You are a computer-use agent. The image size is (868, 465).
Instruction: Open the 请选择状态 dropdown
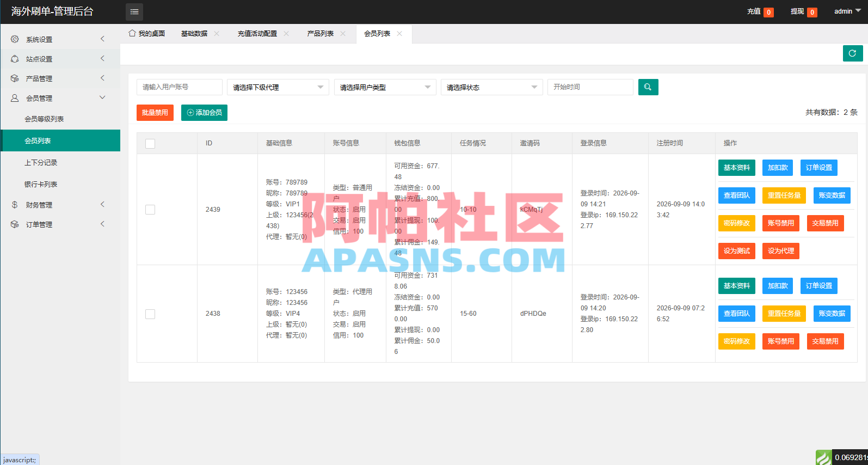click(x=492, y=87)
